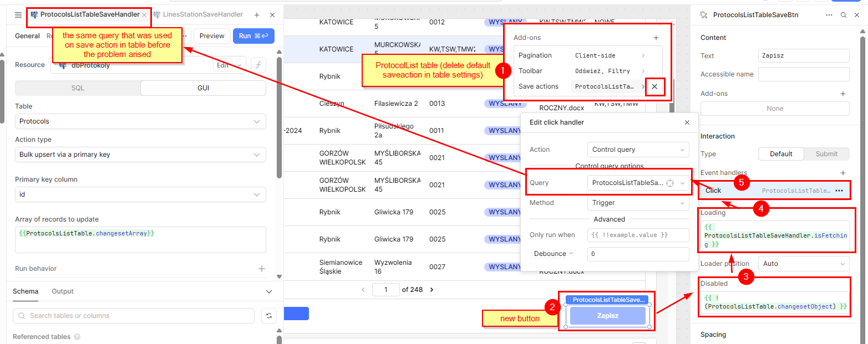Click the inspector search icon
This screenshot has height=344, width=868.
[x=843, y=15]
